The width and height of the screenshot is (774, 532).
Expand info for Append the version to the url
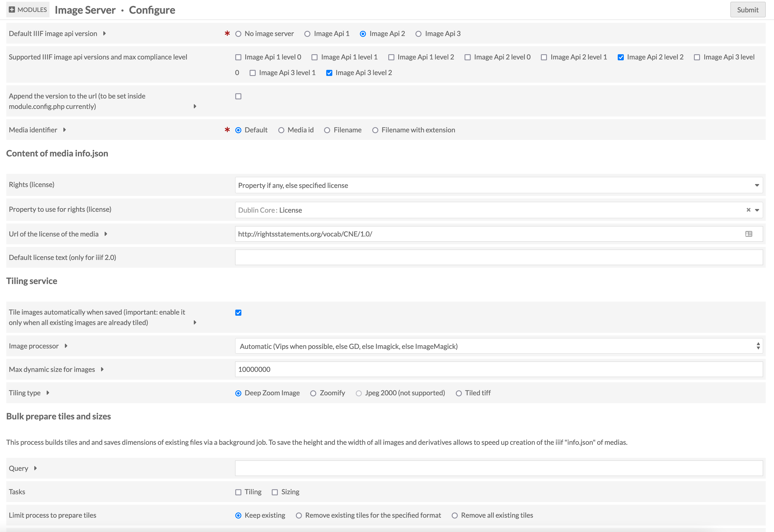[195, 106]
